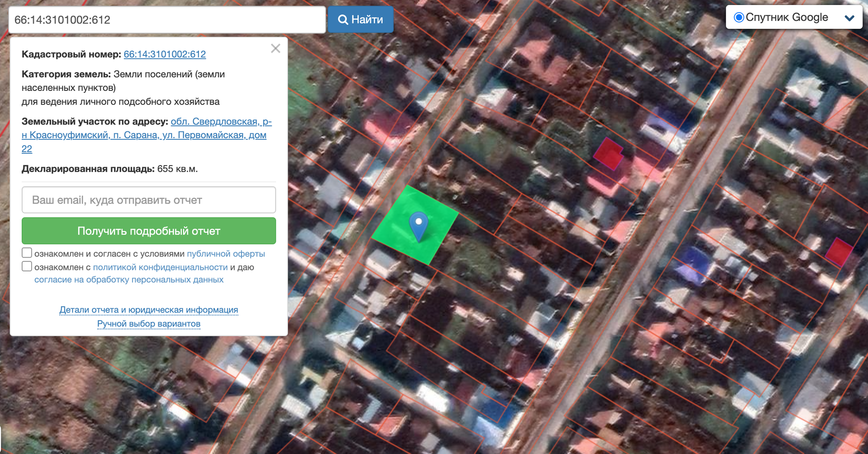Image resolution: width=868 pixels, height=454 pixels.
Task: Click the red parcel at the right edge
Action: (839, 252)
